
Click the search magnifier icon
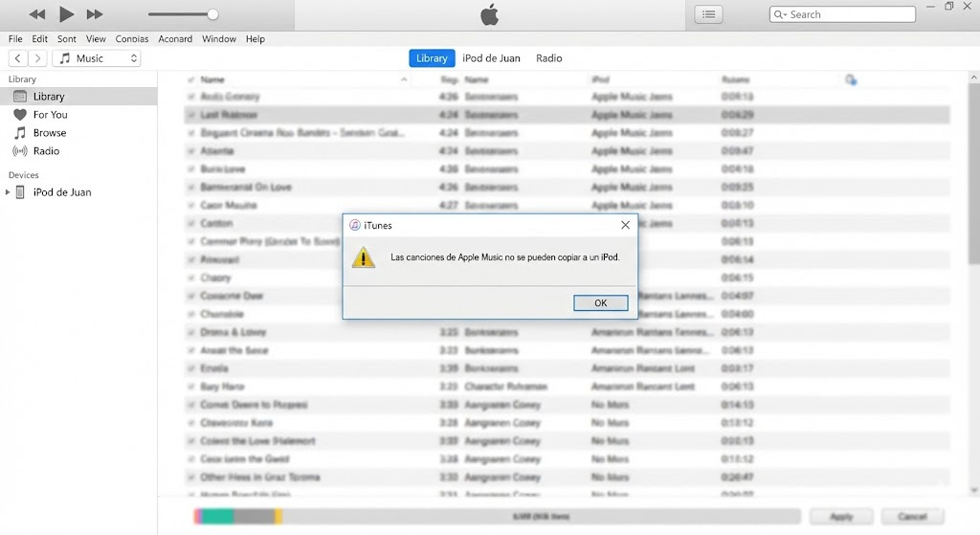(779, 14)
